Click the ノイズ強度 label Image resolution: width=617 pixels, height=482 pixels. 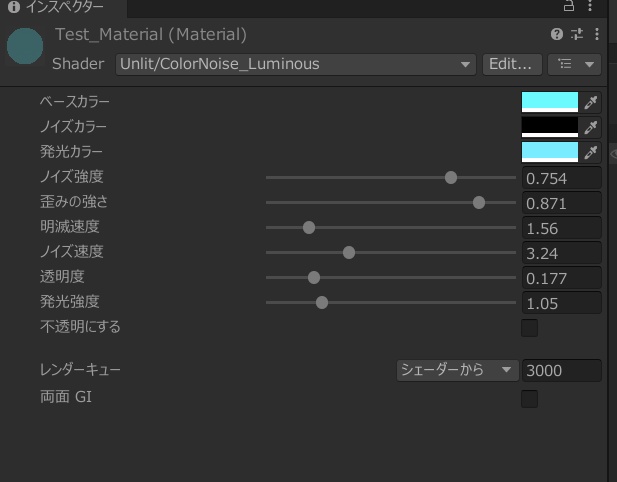pyautogui.click(x=72, y=177)
